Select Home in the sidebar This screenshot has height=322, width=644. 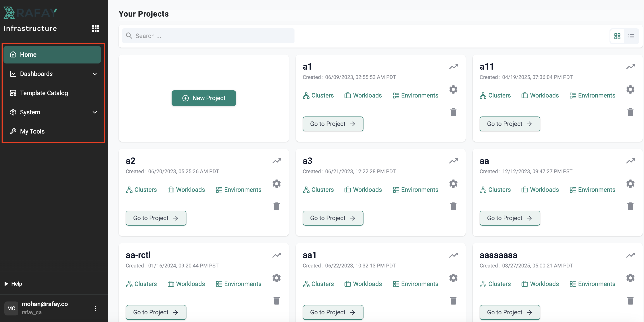tap(52, 55)
